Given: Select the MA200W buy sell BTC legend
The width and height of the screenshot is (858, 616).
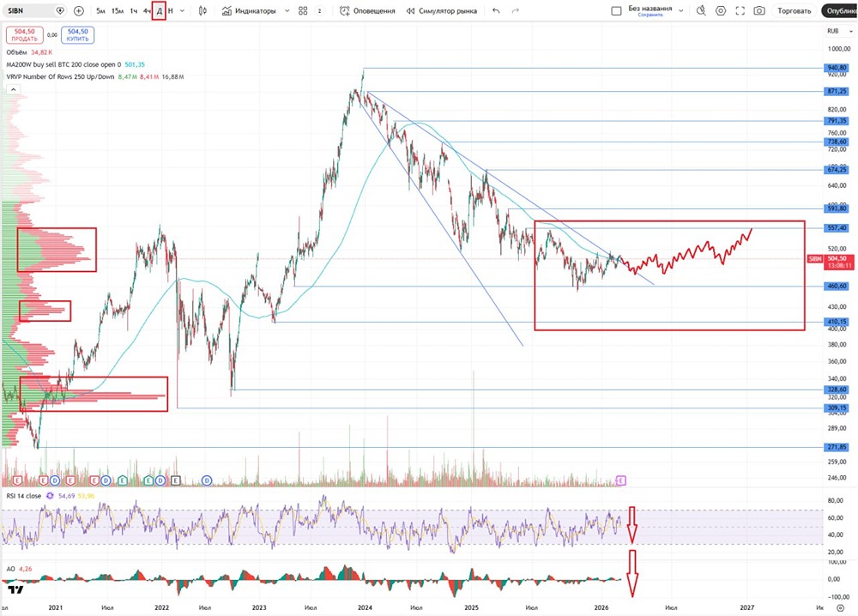Looking at the screenshot, I should pyautogui.click(x=63, y=64).
